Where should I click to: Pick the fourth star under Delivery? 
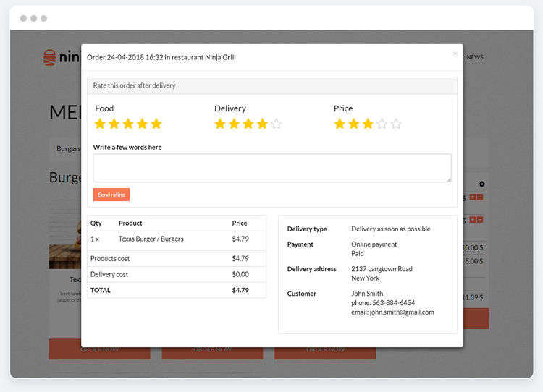(x=262, y=124)
